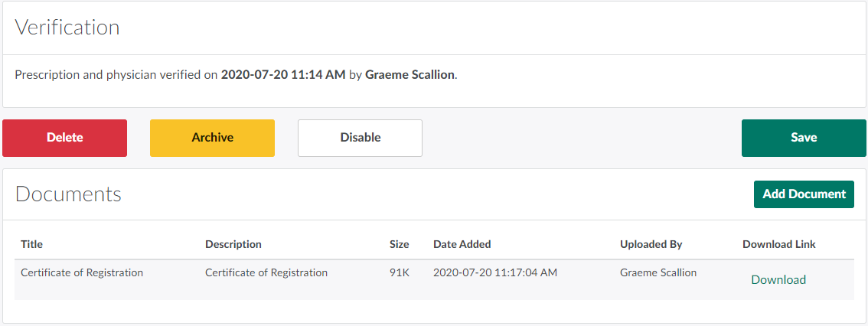The width and height of the screenshot is (868, 326).
Task: Click the Download Link column header
Action: [779, 244]
